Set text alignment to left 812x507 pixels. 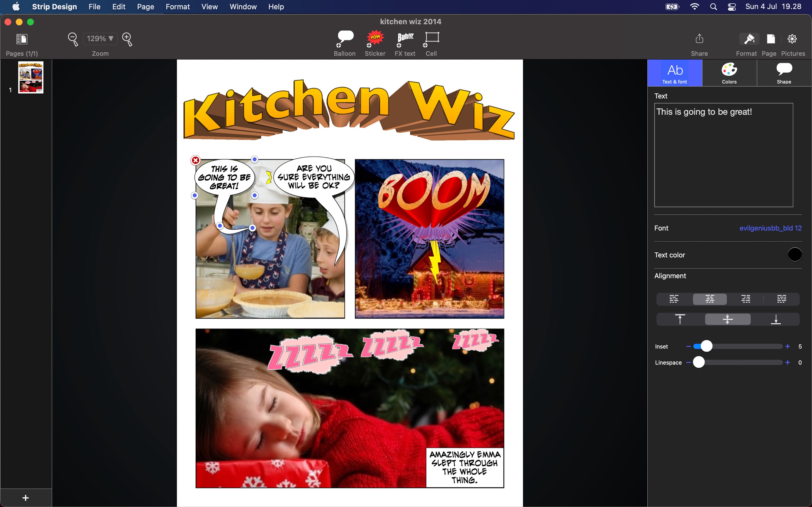tap(674, 299)
